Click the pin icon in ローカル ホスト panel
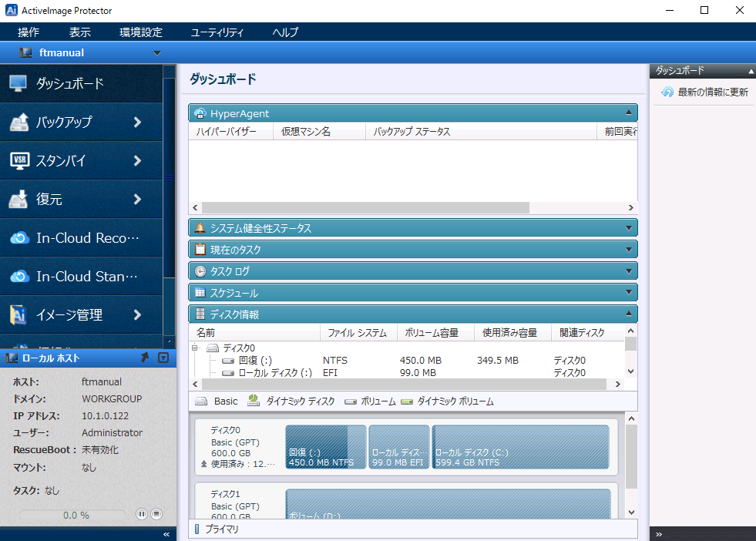Image resolution: width=756 pixels, height=541 pixels. [144, 358]
